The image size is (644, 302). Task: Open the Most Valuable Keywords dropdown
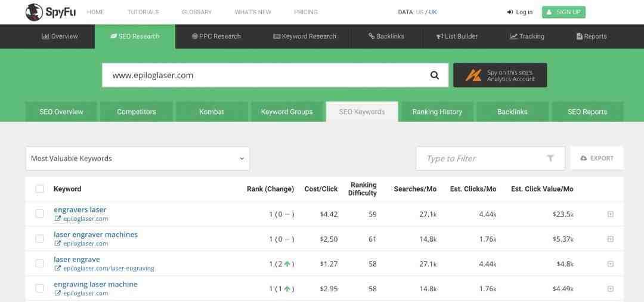(x=138, y=159)
